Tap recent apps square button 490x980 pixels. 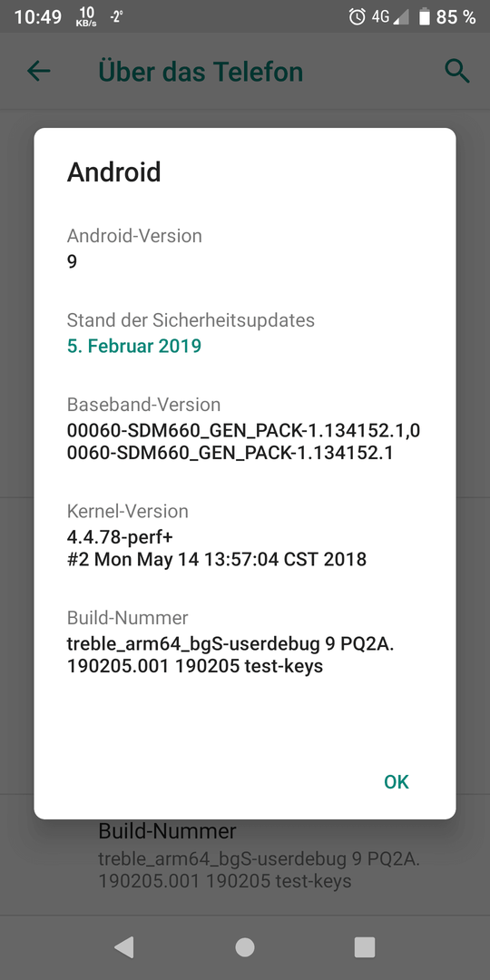click(365, 947)
